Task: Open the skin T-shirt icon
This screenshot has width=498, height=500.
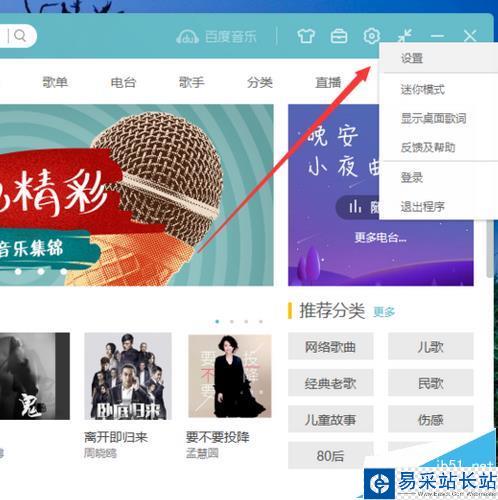Action: 306,36
